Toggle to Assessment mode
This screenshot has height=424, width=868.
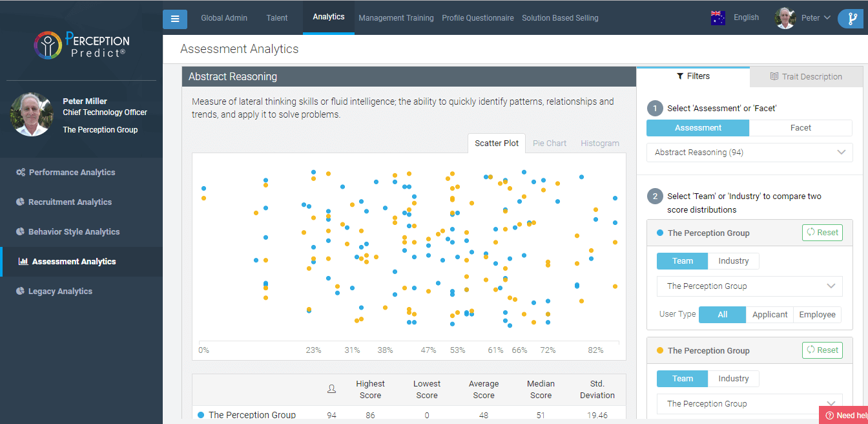tap(698, 128)
